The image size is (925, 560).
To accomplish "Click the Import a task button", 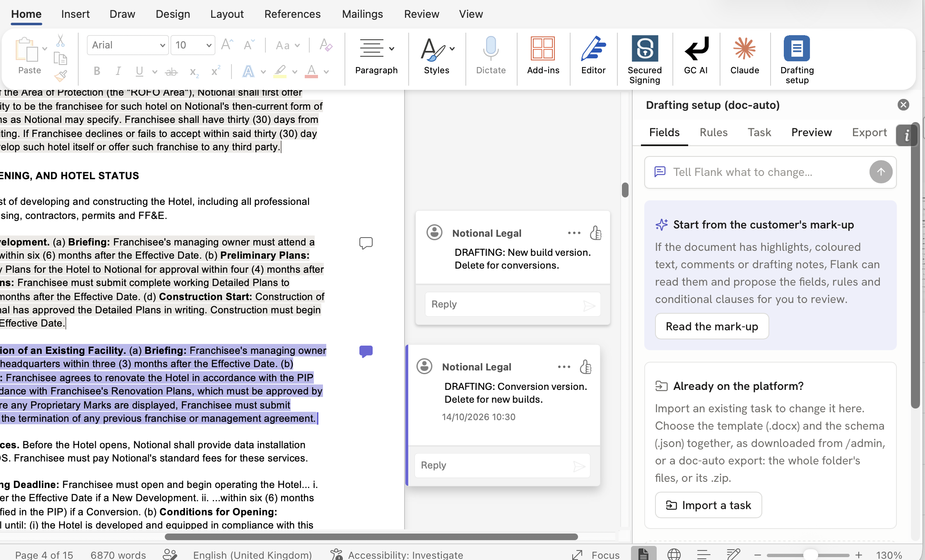I will [708, 505].
